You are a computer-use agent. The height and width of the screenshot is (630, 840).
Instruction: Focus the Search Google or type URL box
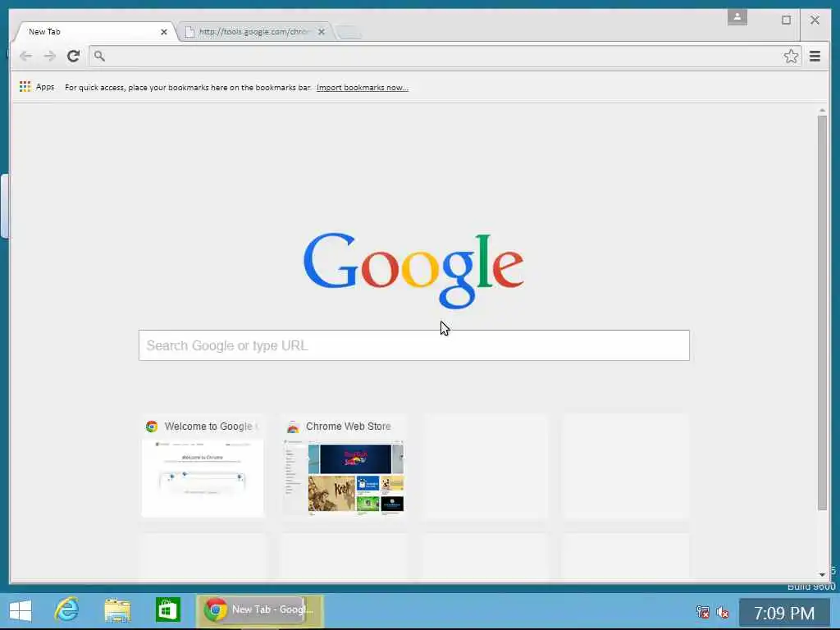tap(414, 345)
